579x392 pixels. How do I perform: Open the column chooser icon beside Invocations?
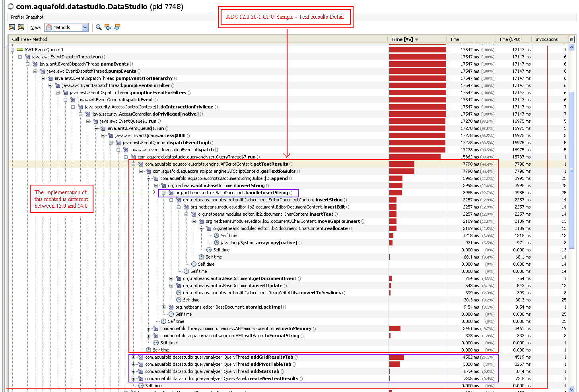pyautogui.click(x=571, y=39)
